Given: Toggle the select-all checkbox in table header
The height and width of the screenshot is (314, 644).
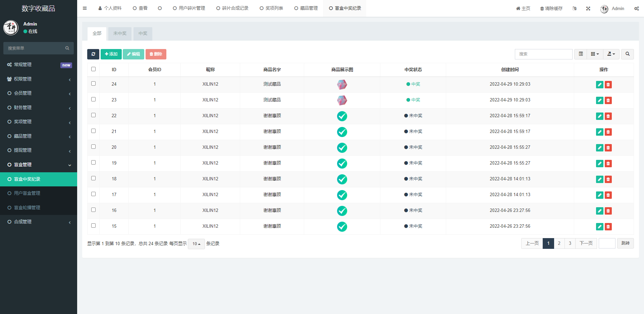Looking at the screenshot, I should coord(93,69).
